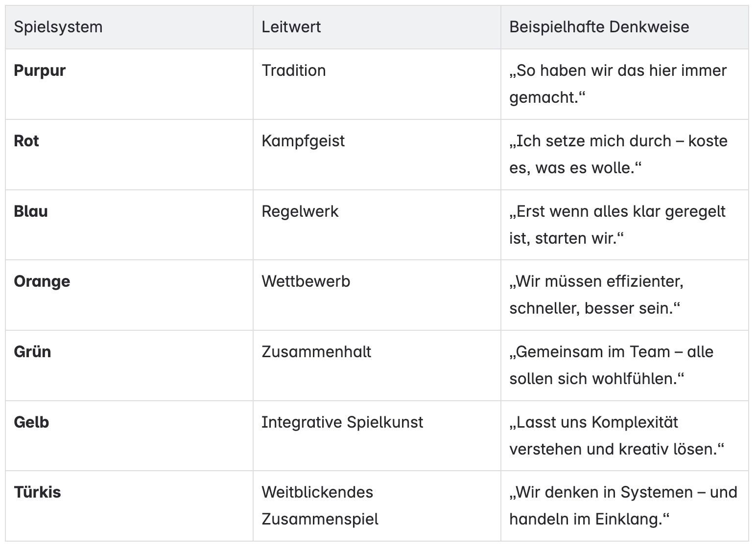Select the Kampfgeist cell
Screen dimensions: 756x548
(x=303, y=141)
